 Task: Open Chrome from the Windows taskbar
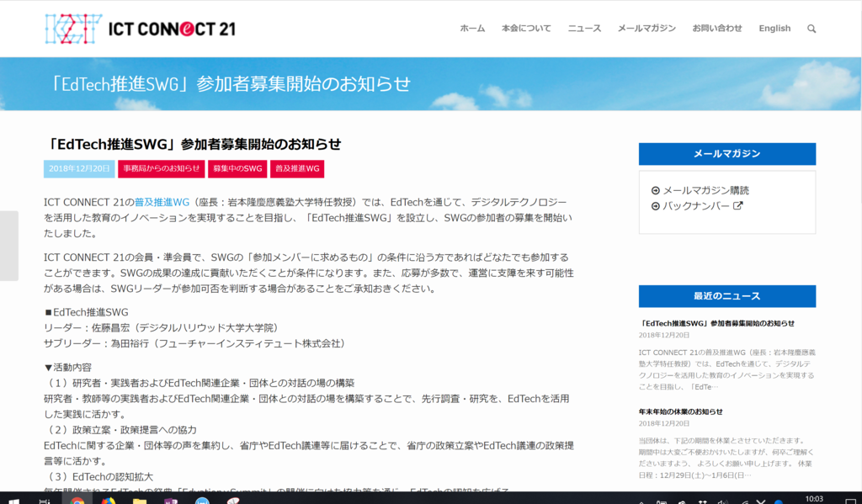tap(77, 500)
